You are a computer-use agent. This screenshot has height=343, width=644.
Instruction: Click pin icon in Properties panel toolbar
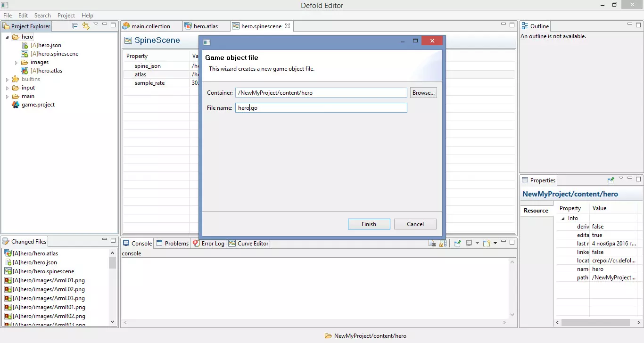(611, 180)
